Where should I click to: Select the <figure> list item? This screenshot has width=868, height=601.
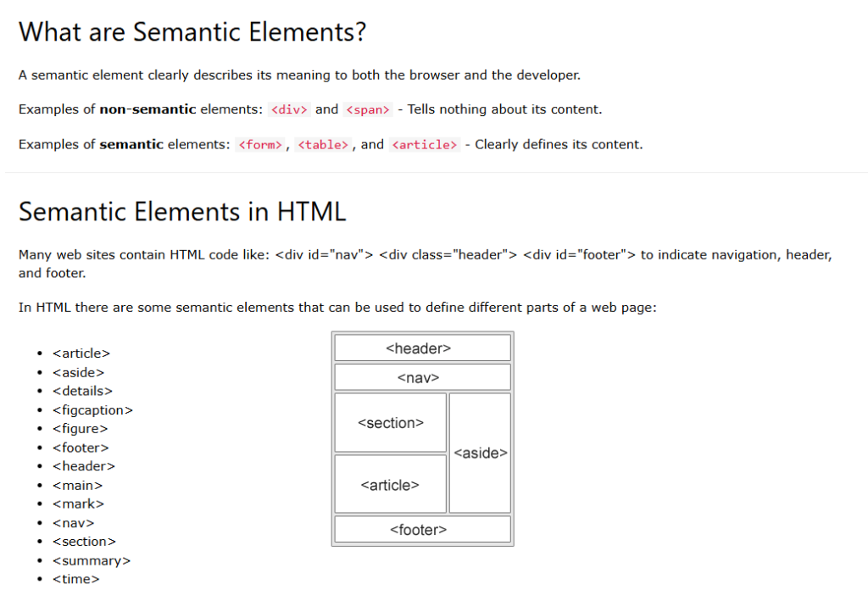click(80, 429)
